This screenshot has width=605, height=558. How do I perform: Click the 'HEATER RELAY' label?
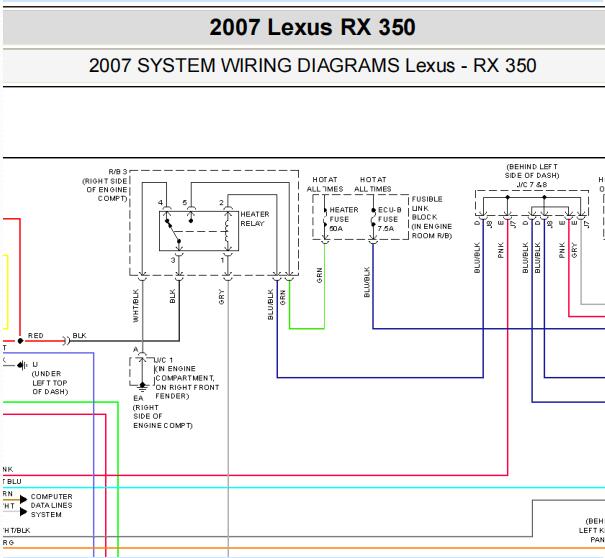255,219
